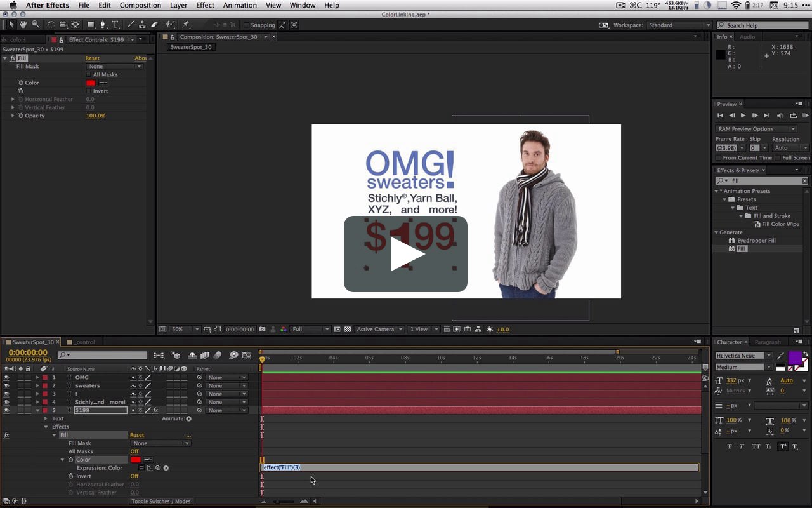Select the Brush tool

pyautogui.click(x=131, y=25)
